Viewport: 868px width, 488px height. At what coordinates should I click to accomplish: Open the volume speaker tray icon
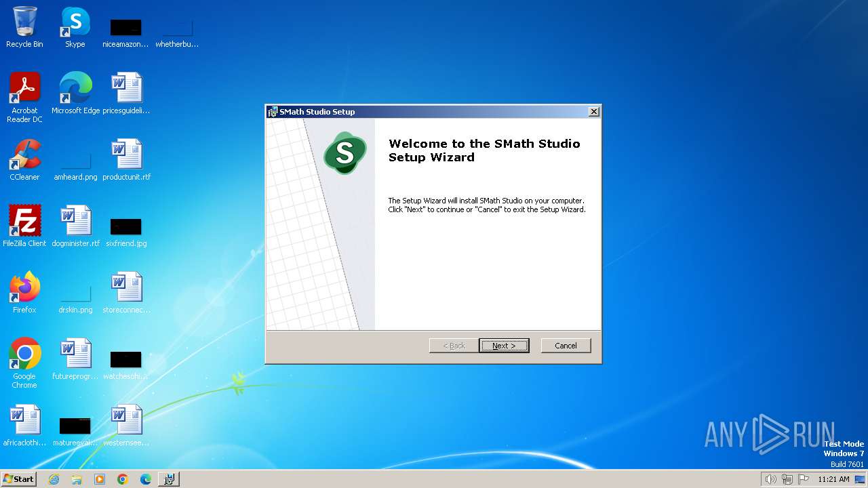click(x=770, y=479)
